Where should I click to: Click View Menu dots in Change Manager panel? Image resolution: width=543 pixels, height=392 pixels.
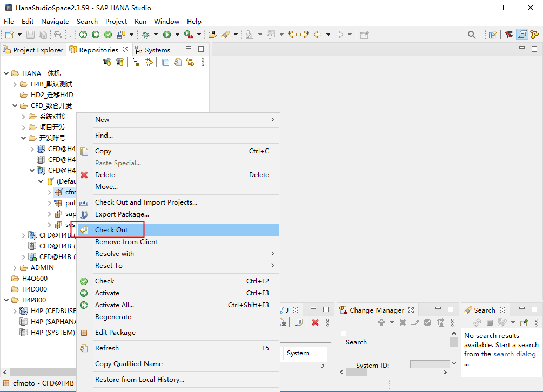click(452, 322)
